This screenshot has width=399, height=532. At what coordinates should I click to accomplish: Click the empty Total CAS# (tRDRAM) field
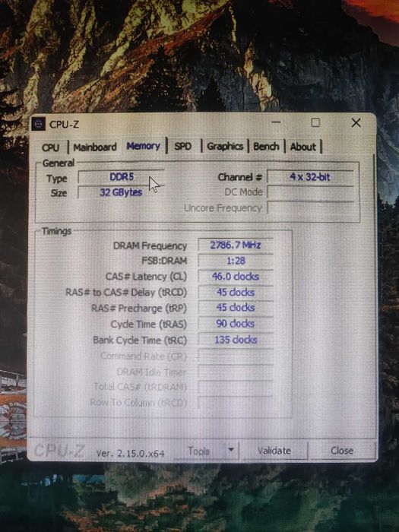(236, 387)
